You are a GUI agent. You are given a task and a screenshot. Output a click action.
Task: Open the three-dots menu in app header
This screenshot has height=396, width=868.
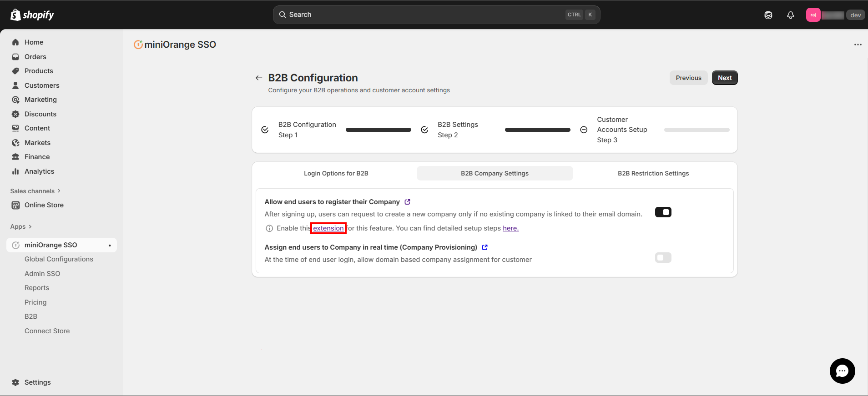click(x=858, y=45)
